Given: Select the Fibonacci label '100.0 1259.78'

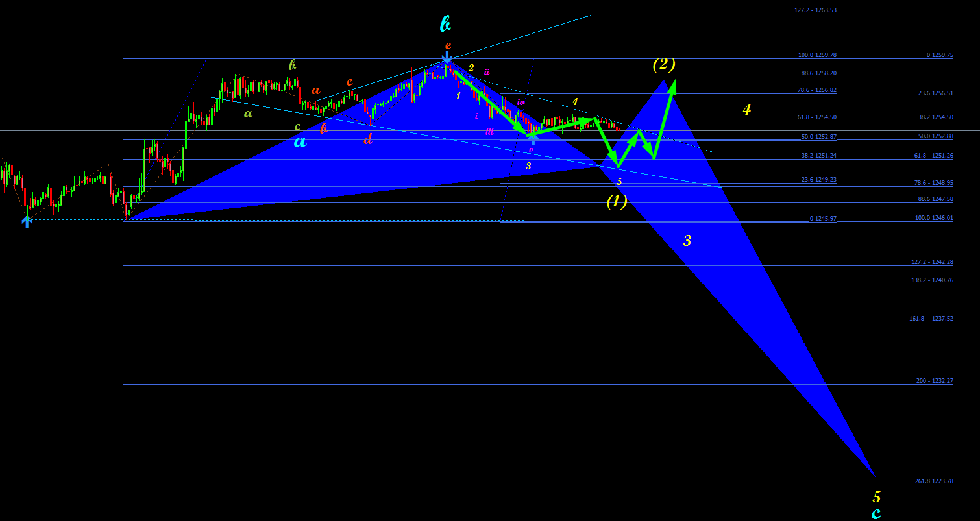Looking at the screenshot, I should [817, 55].
